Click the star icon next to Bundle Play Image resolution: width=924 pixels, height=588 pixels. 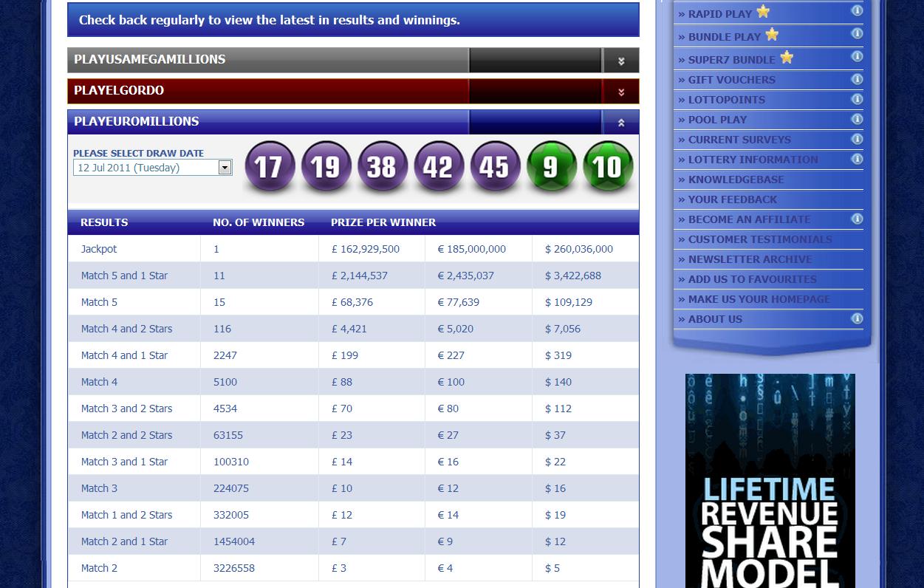pos(772,34)
